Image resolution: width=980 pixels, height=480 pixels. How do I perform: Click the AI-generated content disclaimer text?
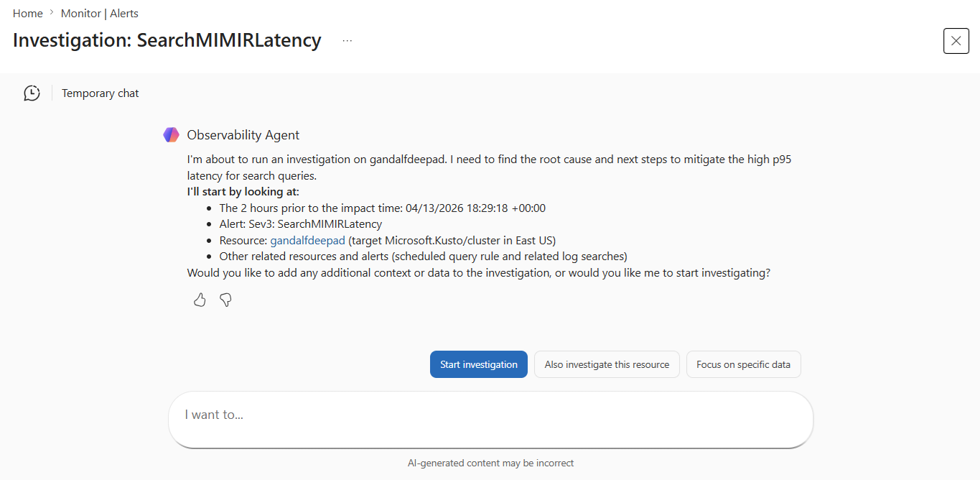[490, 463]
